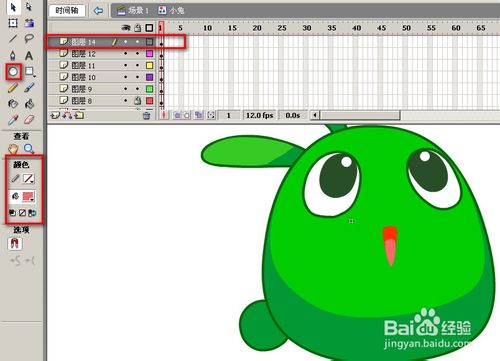Choose the Ink Bottle tool
Image resolution: width=500 pixels, height=361 pixels.
click(13, 104)
